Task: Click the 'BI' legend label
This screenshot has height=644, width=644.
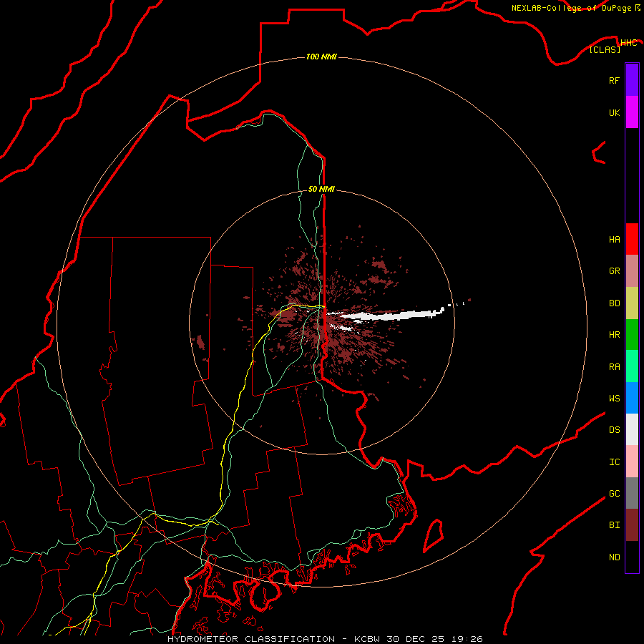Action: [x=614, y=525]
